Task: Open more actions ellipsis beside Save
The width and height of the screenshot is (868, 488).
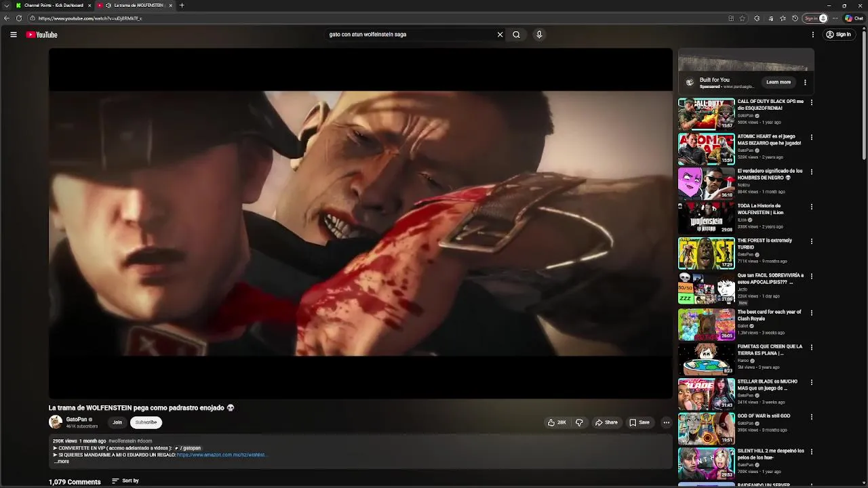Action: 666,422
